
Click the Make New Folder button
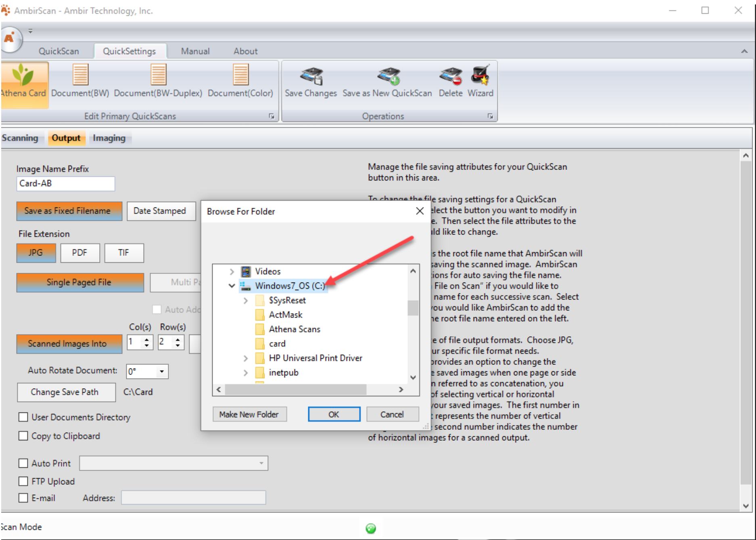[x=249, y=414]
